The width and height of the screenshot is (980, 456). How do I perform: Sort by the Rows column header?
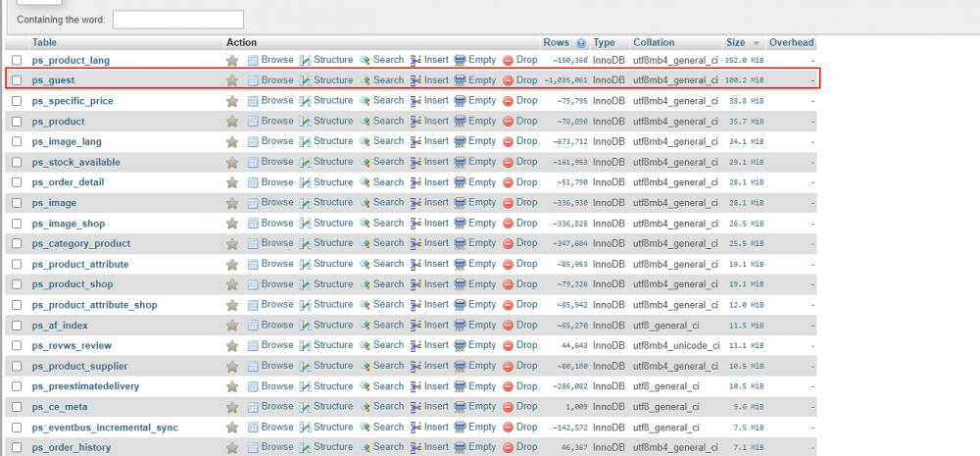click(556, 42)
